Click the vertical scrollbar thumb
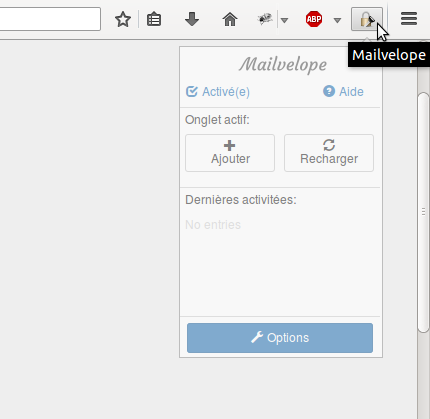The width and height of the screenshot is (430, 419). click(x=423, y=212)
